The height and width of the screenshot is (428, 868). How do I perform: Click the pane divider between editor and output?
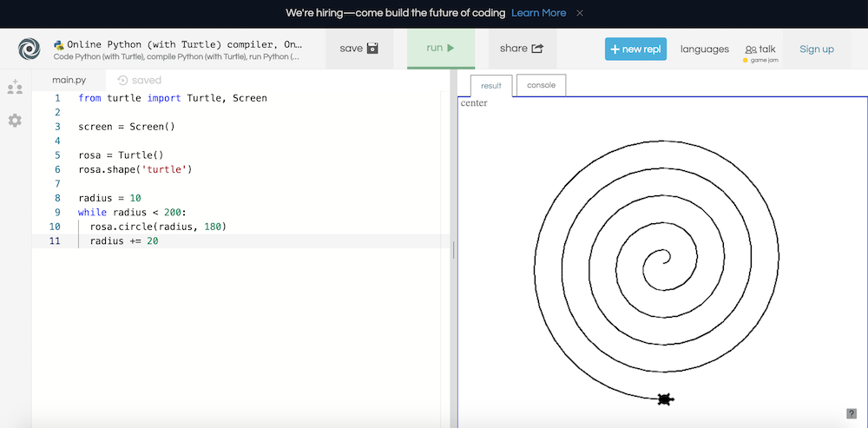453,250
